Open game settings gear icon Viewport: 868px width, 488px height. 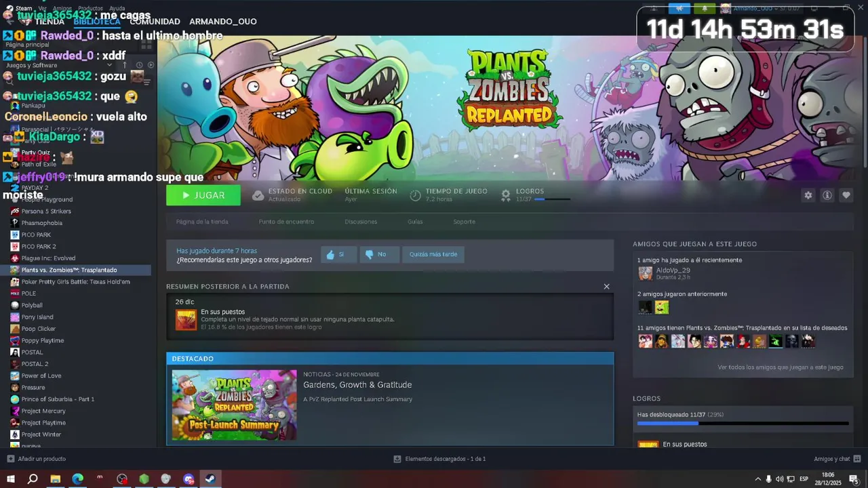808,195
